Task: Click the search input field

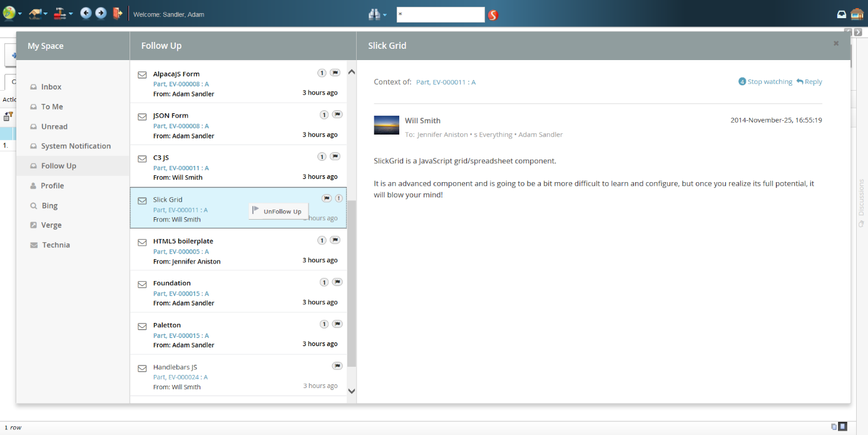Action: (441, 14)
